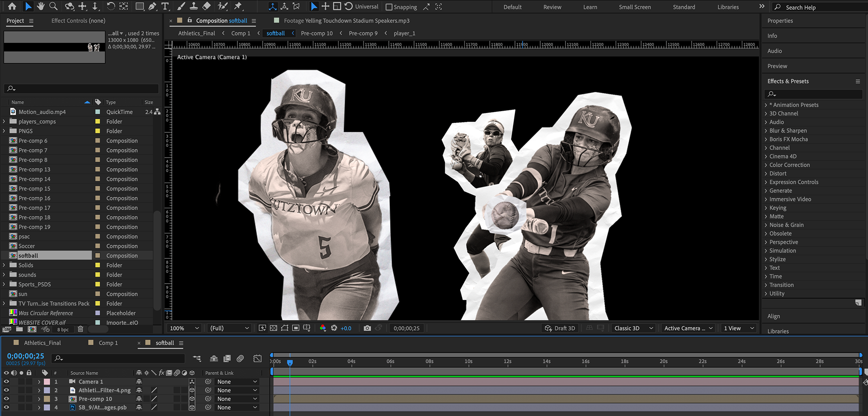Click Pre-comp 9 in the breadcrumb navigator
868x416 pixels.
click(x=363, y=33)
